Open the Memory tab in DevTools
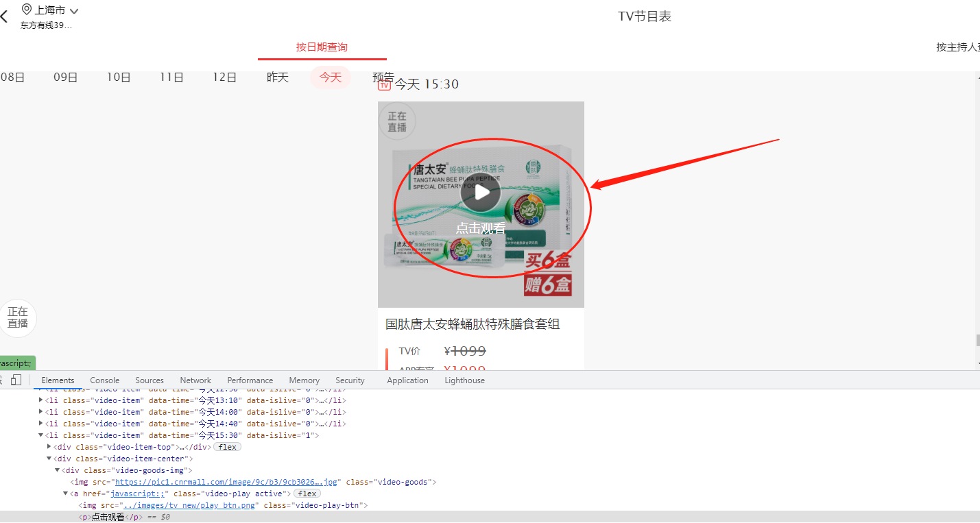Screen dimensions: 980x523 point(304,380)
